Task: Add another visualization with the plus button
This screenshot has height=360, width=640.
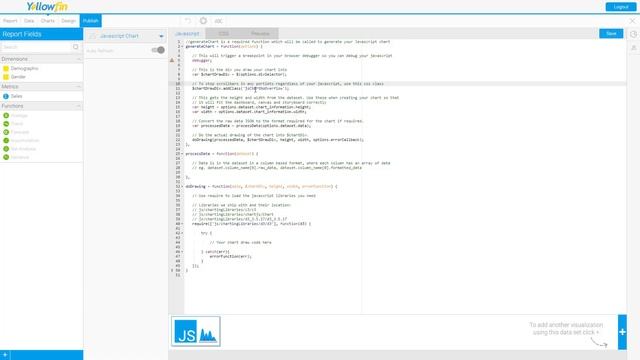Action: [622, 332]
